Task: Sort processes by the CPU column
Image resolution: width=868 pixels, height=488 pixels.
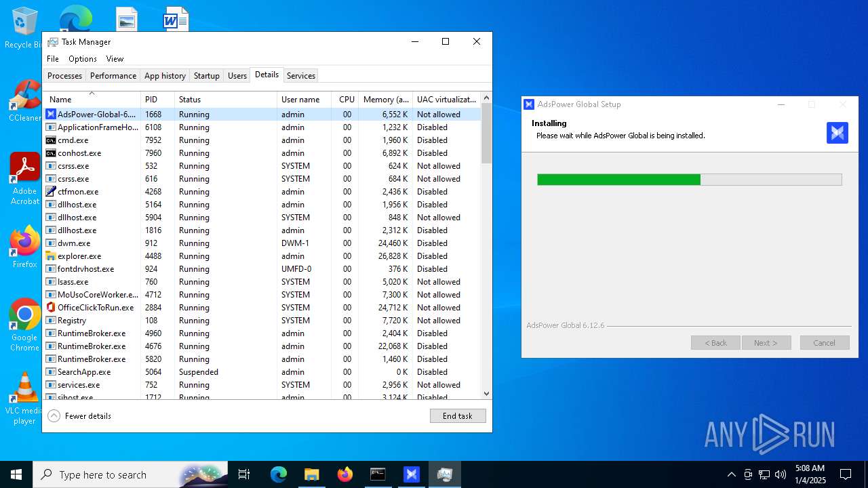Action: pos(346,99)
